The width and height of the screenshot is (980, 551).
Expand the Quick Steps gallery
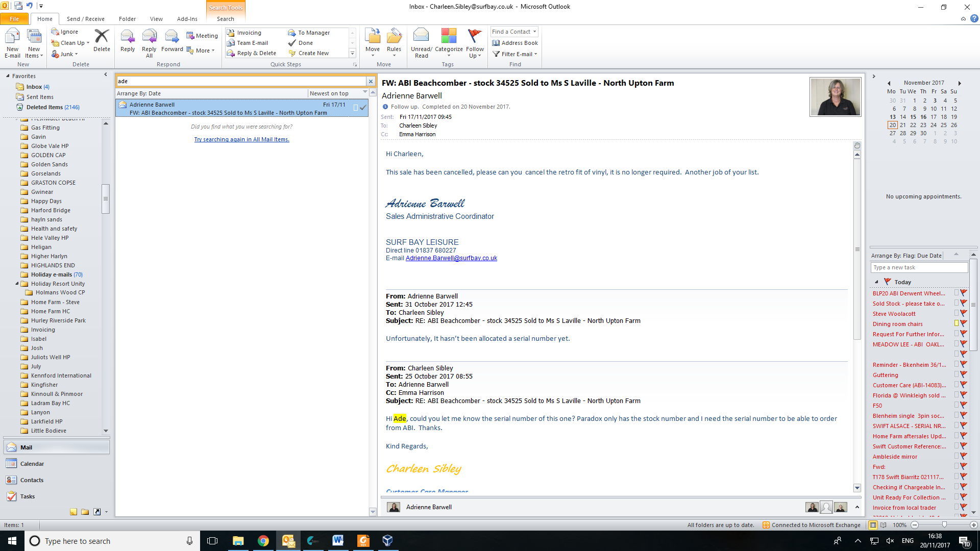pyautogui.click(x=352, y=54)
